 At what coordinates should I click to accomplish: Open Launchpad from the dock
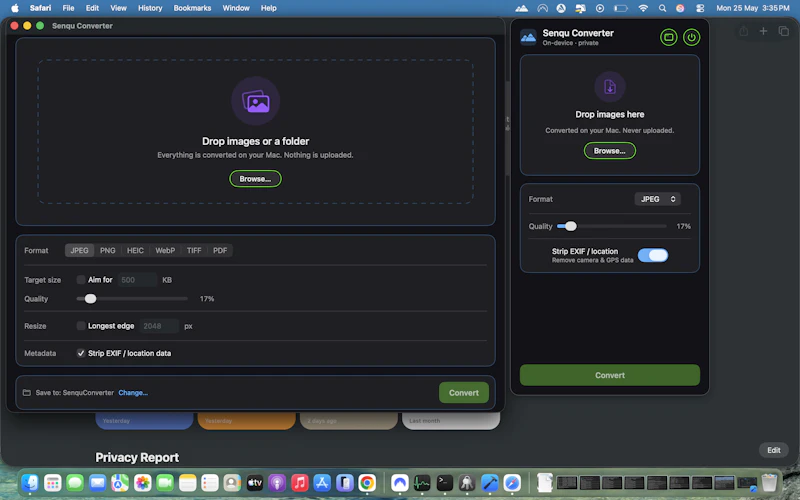(53, 482)
